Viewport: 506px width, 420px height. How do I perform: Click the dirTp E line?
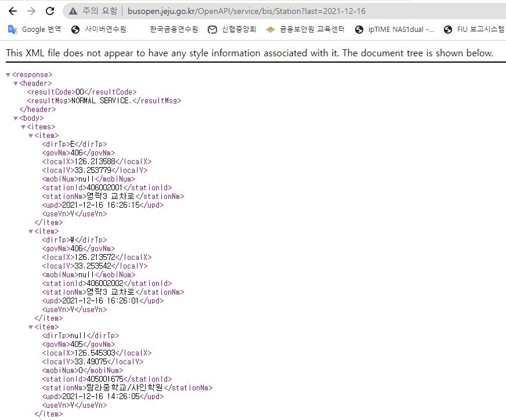click(x=74, y=144)
